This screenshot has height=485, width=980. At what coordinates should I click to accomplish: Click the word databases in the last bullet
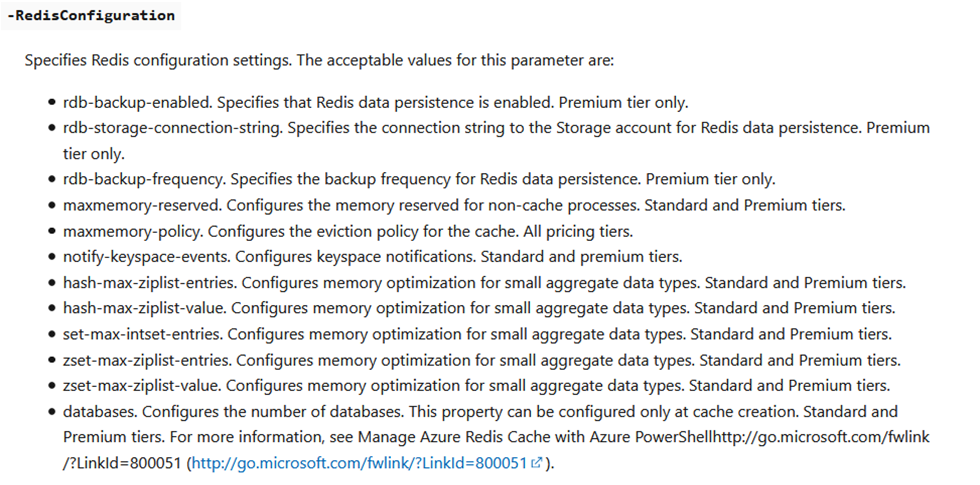(x=99, y=412)
